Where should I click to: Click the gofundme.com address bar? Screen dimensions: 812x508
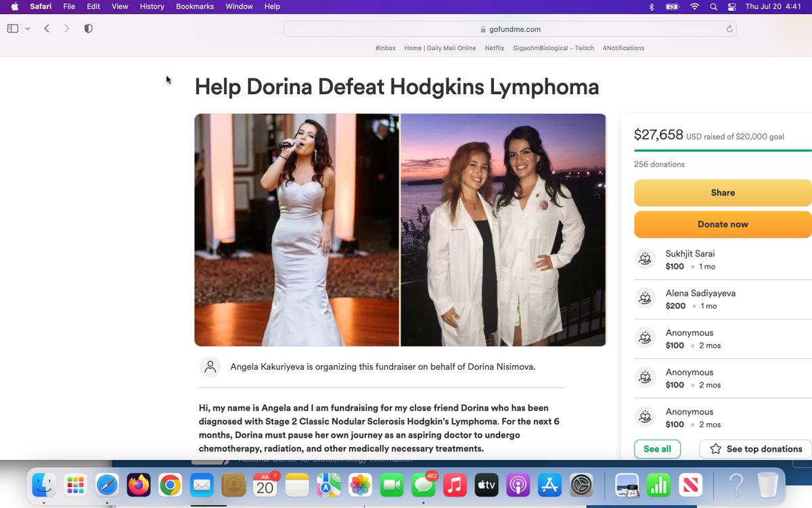509,29
